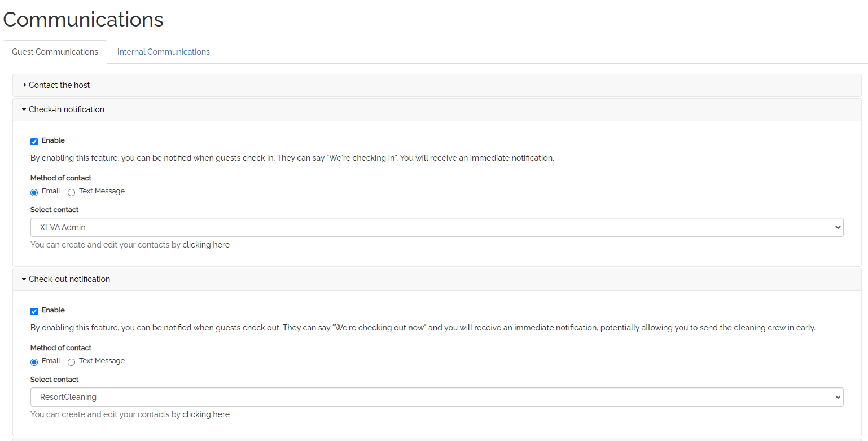Click the 'clicking here' link under XEVA Admin

coord(206,245)
